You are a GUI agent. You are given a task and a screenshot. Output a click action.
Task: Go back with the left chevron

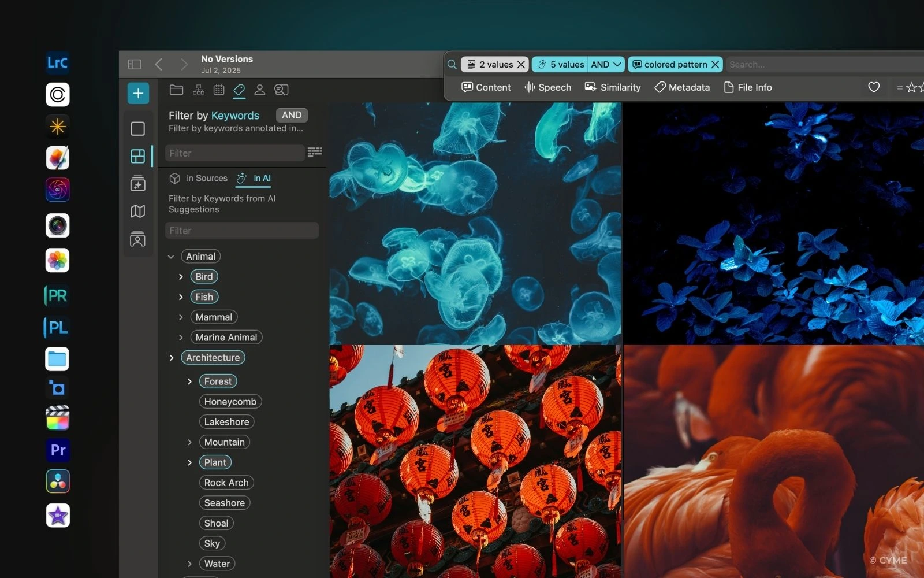(x=159, y=64)
